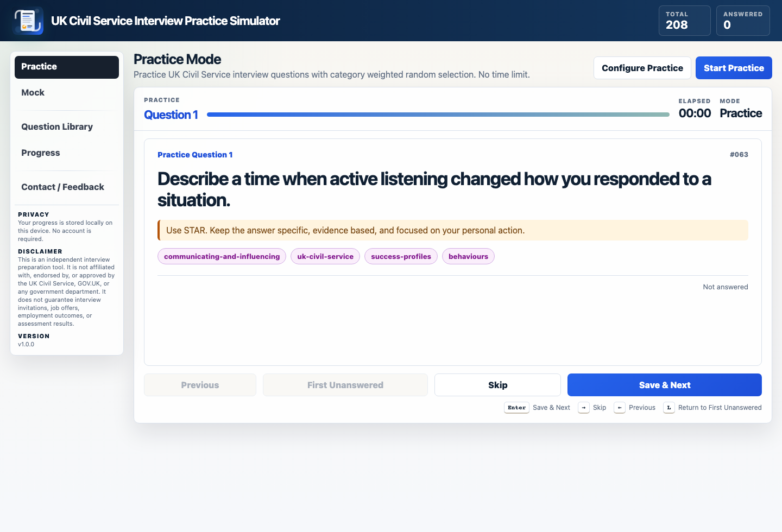Click the Start Practice button
Screen dimensions: 782x532
click(734, 68)
